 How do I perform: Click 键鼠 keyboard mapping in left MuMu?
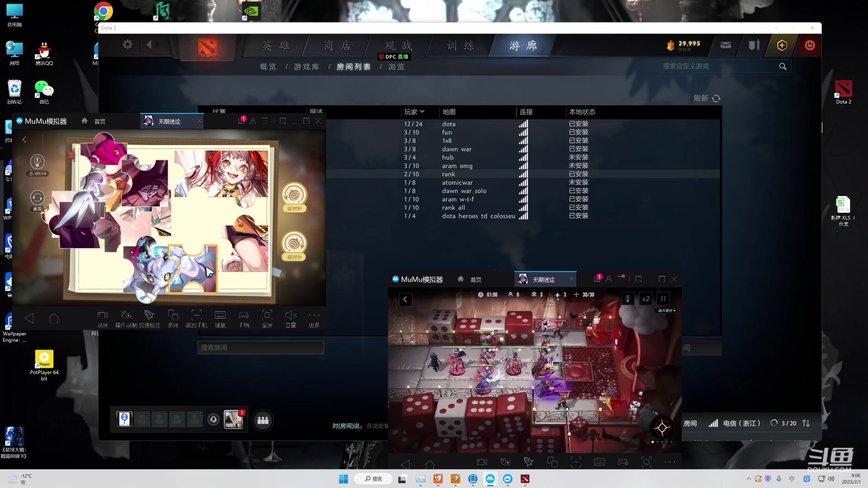click(220, 319)
